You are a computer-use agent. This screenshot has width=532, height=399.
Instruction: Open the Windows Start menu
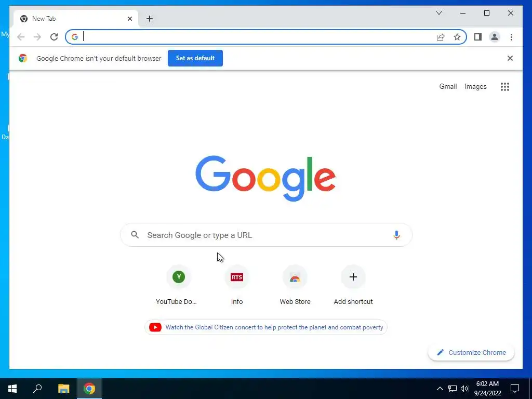coord(12,389)
